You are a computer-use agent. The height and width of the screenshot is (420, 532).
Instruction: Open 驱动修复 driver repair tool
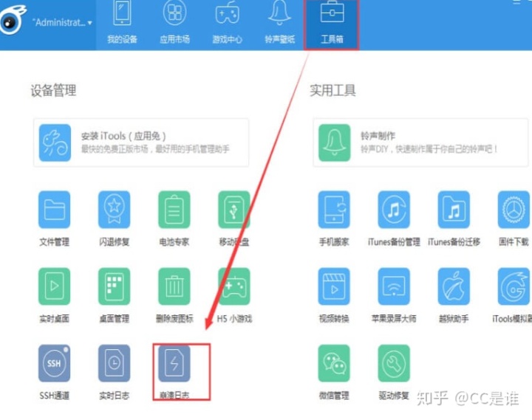pyautogui.click(x=394, y=363)
